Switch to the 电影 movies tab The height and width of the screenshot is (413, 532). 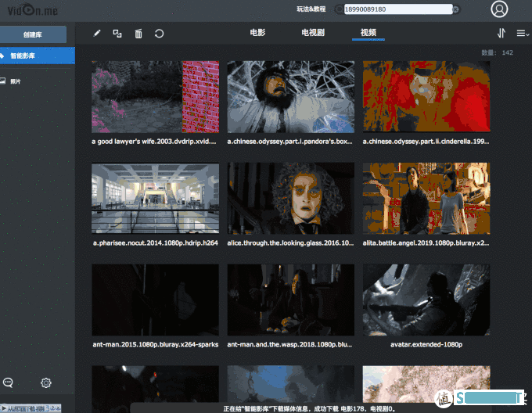(x=257, y=33)
